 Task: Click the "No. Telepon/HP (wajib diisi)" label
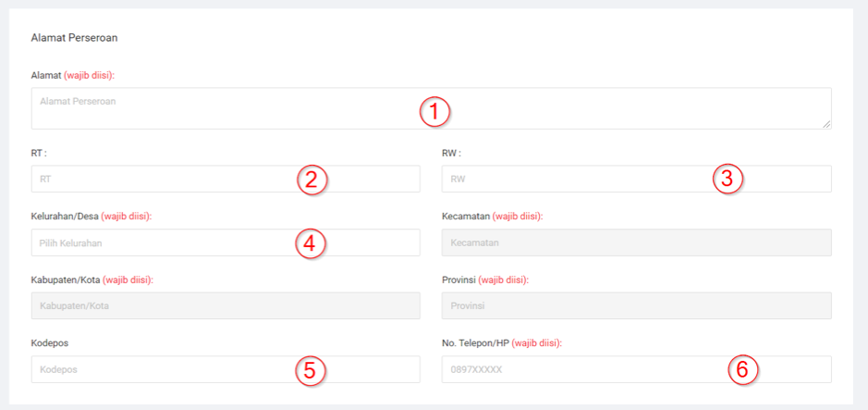(x=502, y=343)
